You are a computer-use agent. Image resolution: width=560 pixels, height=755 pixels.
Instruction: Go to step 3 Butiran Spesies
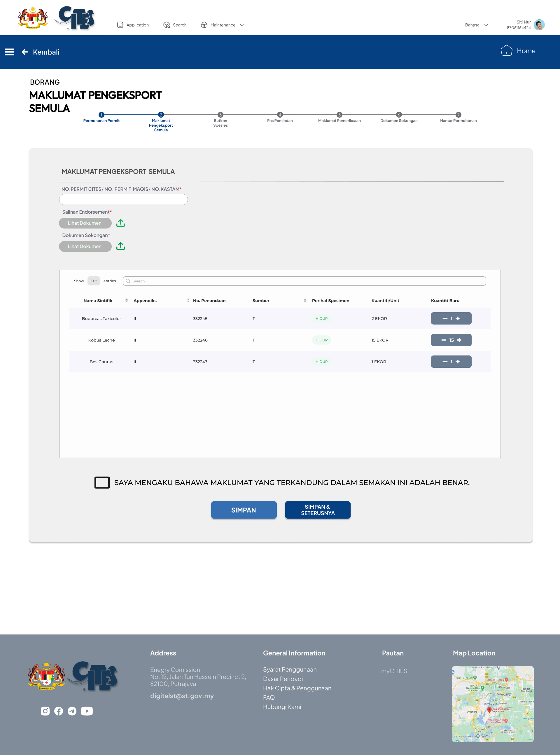pos(220,115)
